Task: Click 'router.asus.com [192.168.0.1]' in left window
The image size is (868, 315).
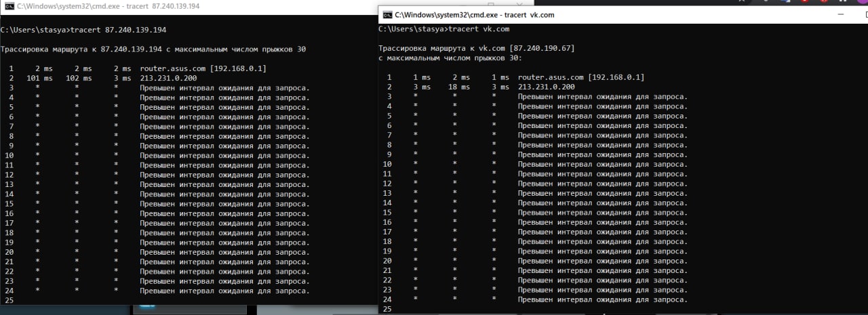Action: click(x=203, y=68)
